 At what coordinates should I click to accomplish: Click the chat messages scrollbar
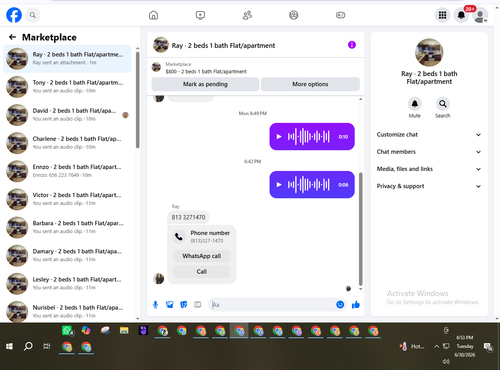click(x=360, y=229)
